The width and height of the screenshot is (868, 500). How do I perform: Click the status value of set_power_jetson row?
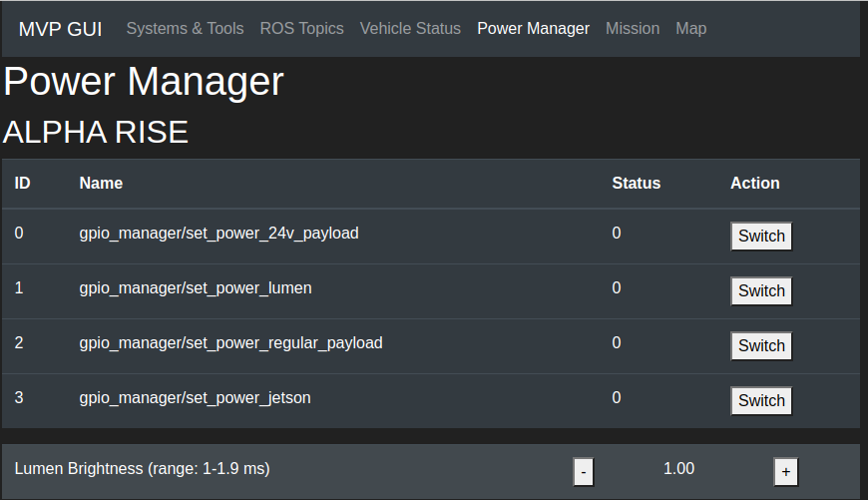click(x=617, y=397)
